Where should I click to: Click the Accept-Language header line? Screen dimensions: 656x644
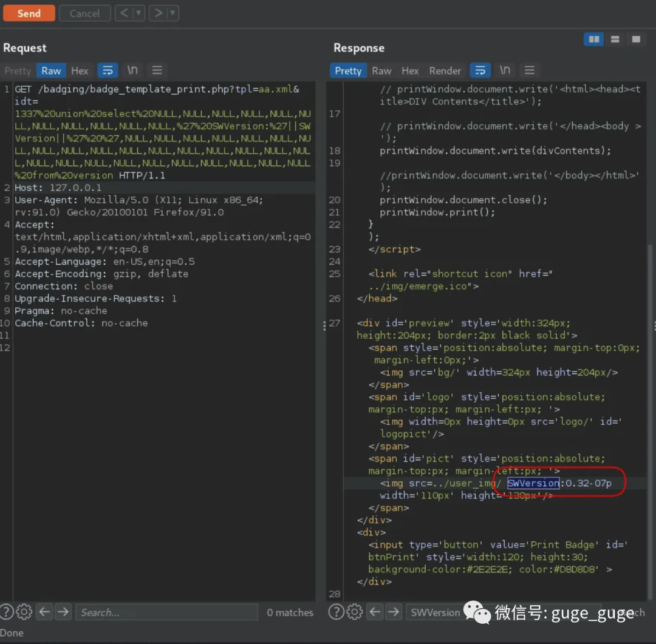tap(104, 262)
